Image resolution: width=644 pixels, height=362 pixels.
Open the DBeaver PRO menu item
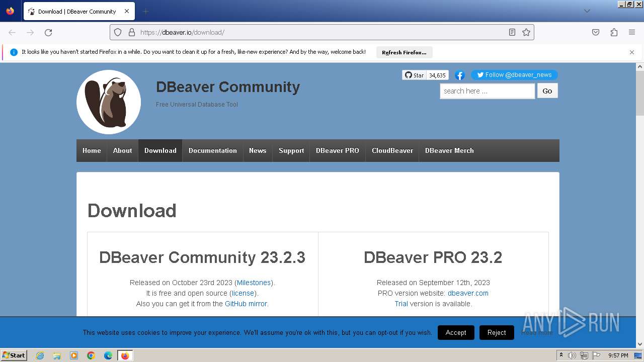pos(338,150)
